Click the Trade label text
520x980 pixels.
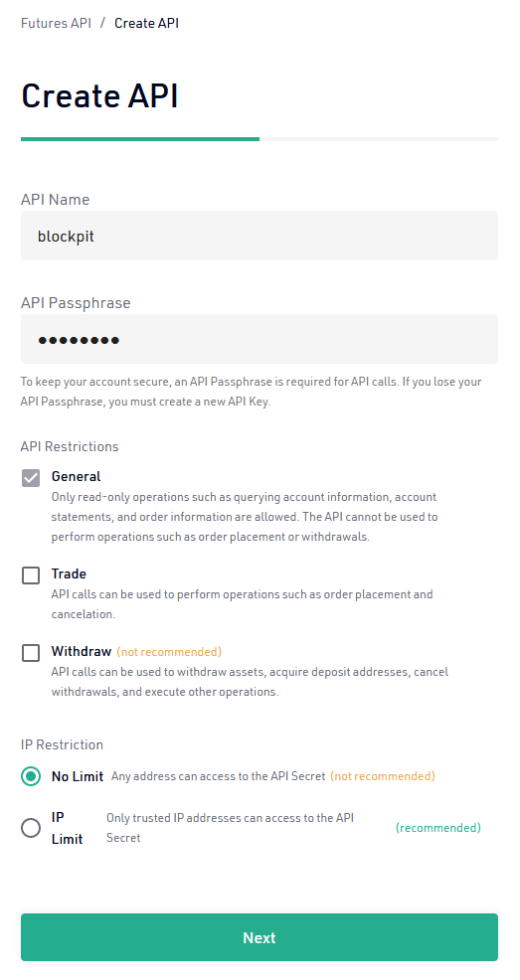click(x=69, y=573)
